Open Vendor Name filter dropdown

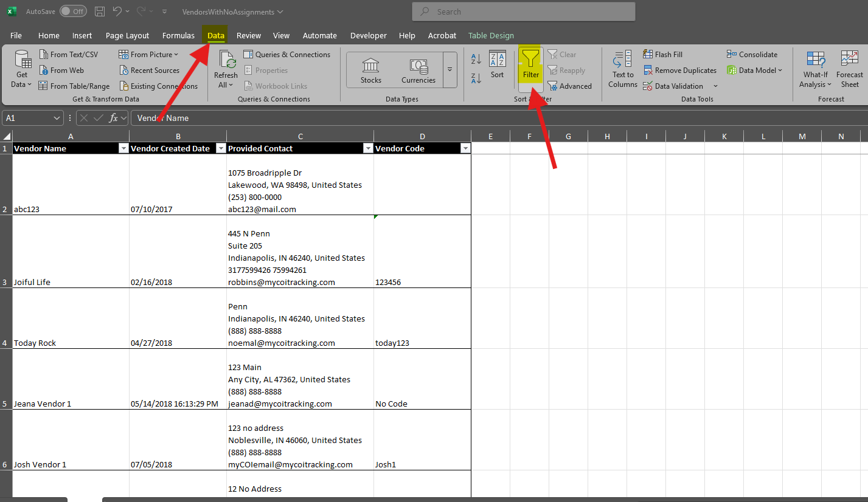tap(123, 148)
